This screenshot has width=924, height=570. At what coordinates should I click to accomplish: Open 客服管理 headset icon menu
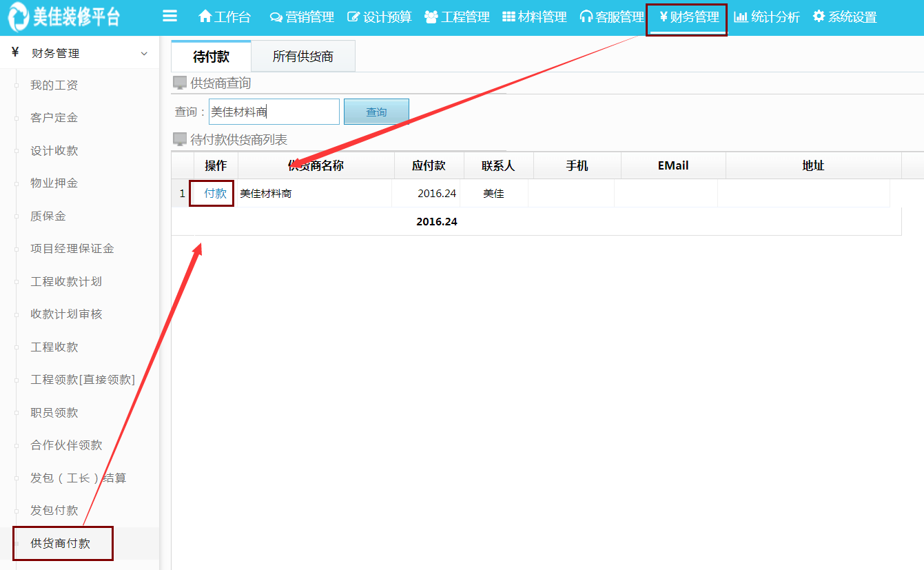[586, 17]
